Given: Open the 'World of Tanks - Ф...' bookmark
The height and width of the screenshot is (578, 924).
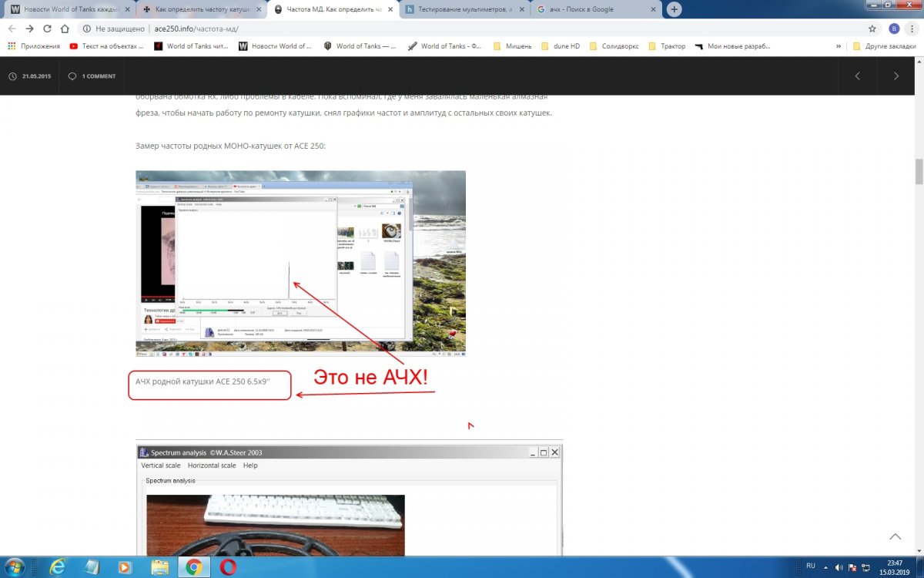Looking at the screenshot, I should tap(446, 46).
